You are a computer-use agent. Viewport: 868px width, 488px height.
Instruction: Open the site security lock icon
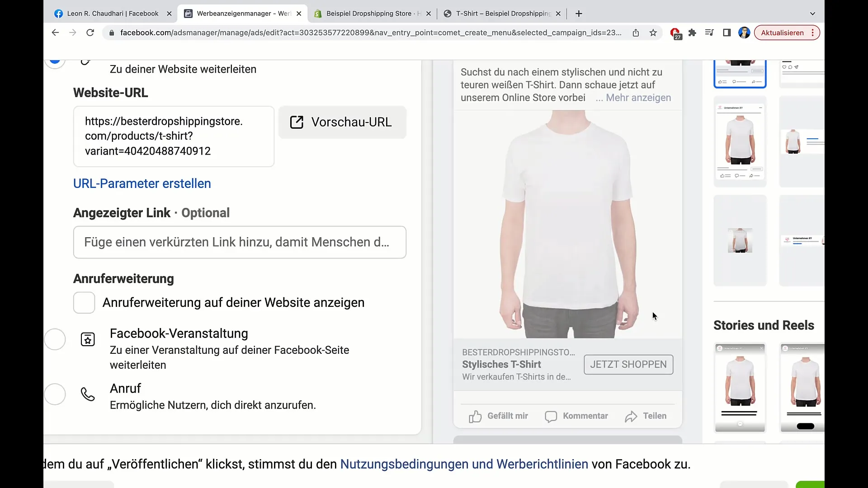[112, 33]
